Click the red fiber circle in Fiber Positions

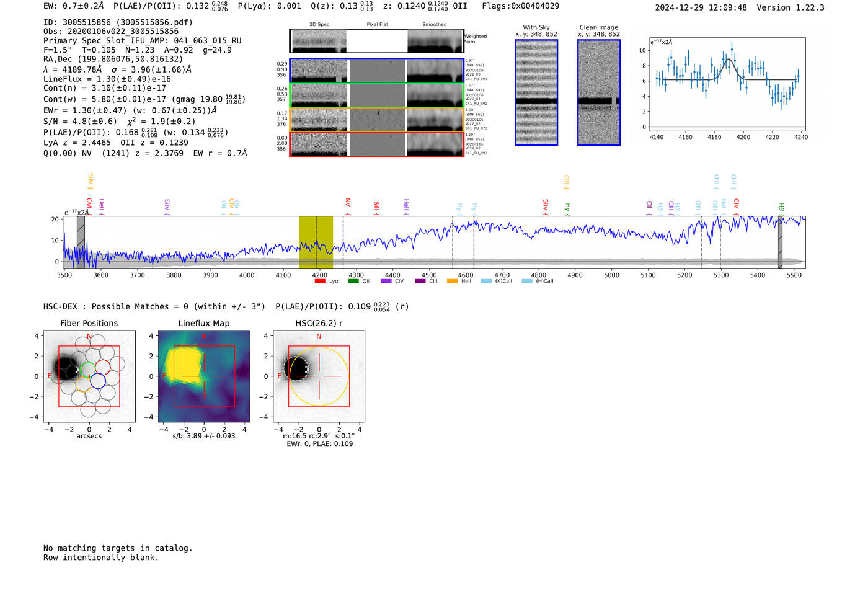coord(102,367)
